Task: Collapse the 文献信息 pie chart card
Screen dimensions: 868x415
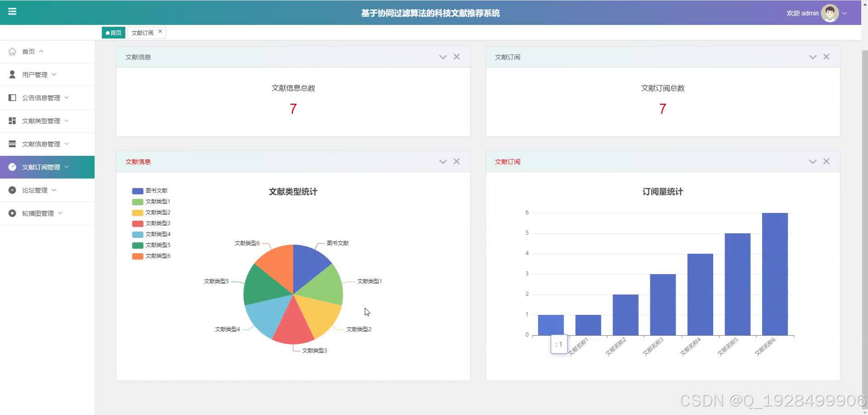Action: 443,162
